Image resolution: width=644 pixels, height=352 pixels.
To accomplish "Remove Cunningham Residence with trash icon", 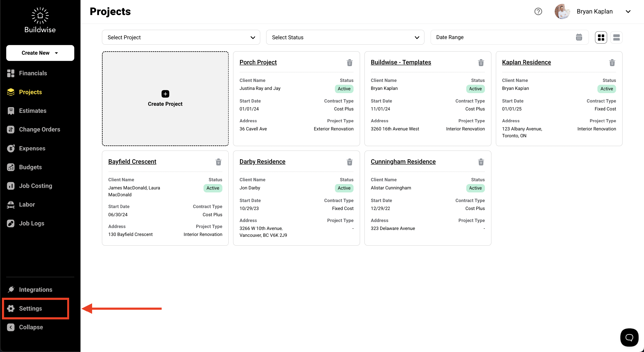I will (481, 162).
